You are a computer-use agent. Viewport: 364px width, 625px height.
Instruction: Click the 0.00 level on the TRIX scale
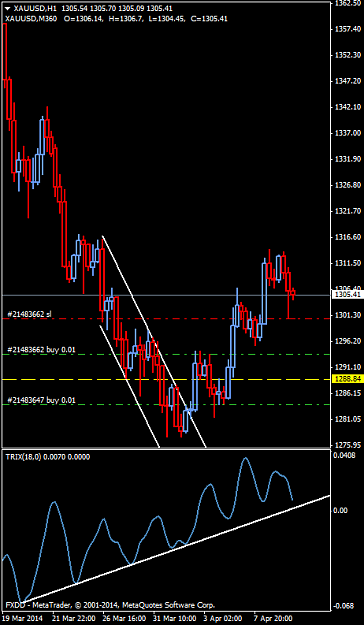341,510
